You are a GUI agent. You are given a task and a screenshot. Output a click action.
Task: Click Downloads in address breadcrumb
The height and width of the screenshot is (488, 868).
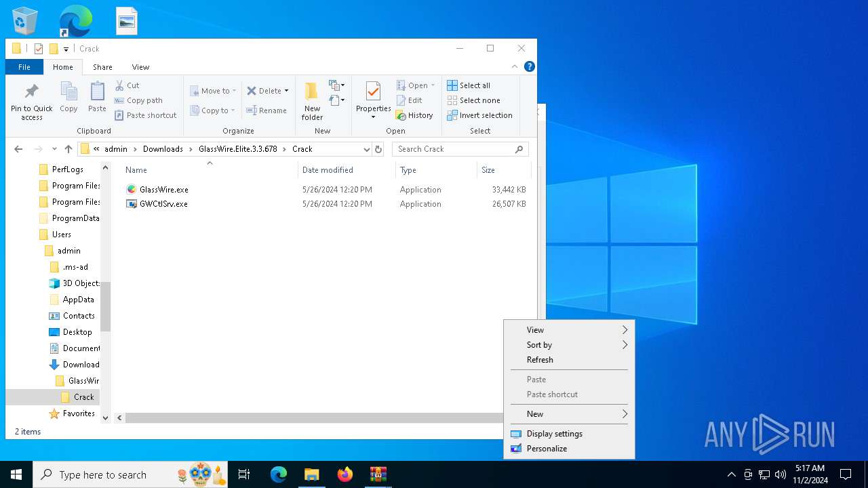[163, 149]
